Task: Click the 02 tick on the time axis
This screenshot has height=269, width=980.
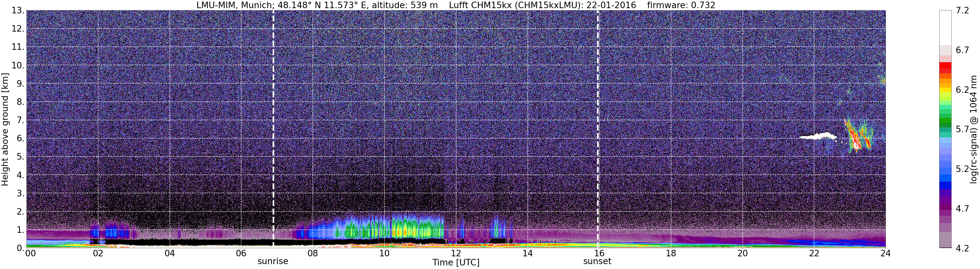Action: [98, 253]
